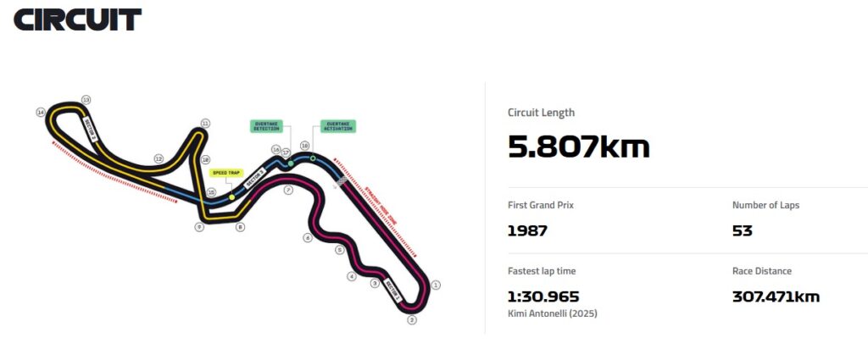The height and width of the screenshot is (360, 868).
Task: Click the Sector 1 track label
Action: point(392,286)
